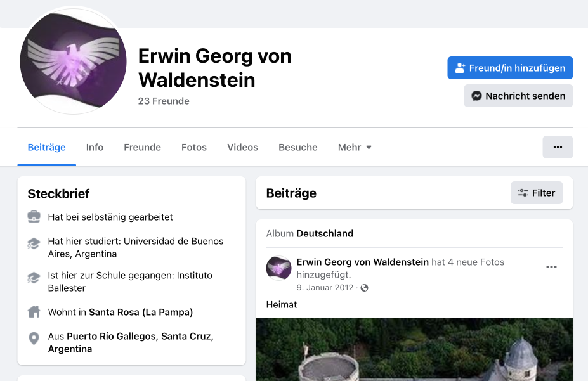588x381 pixels.
Task: Open the three-dot options on the post
Action: point(551,267)
